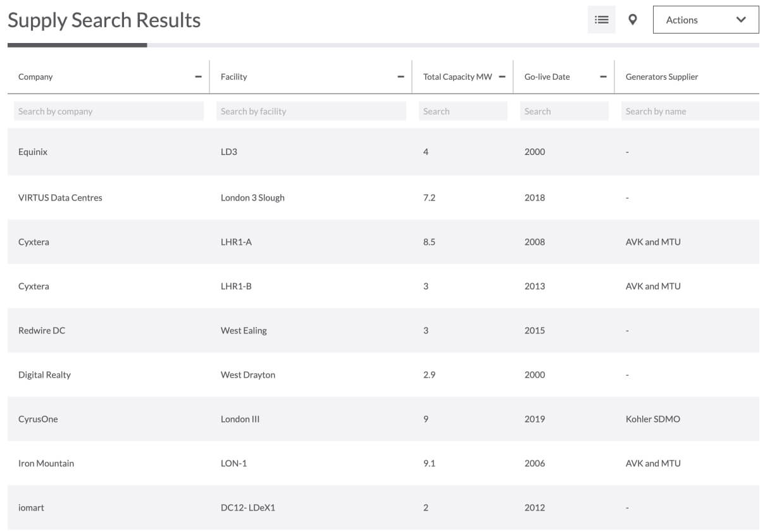Focus the Go-live Date search box
Viewport: 765px width, 532px height.
[x=564, y=111]
